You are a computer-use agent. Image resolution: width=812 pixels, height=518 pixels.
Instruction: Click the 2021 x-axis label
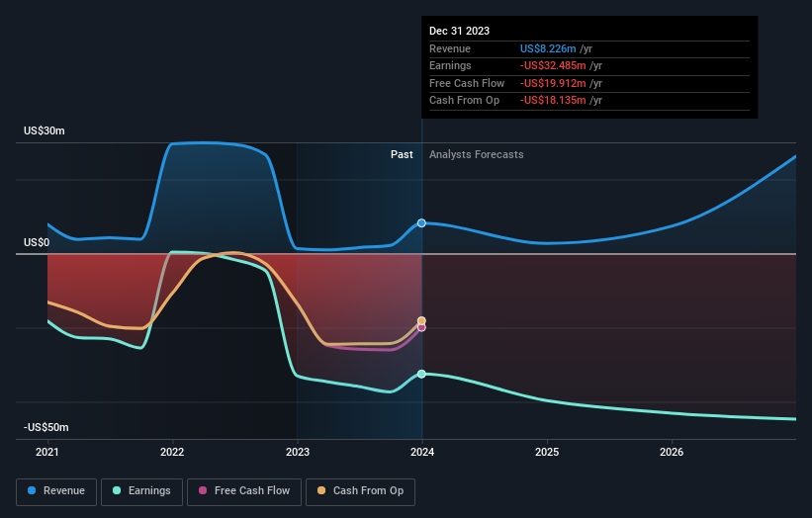(47, 452)
